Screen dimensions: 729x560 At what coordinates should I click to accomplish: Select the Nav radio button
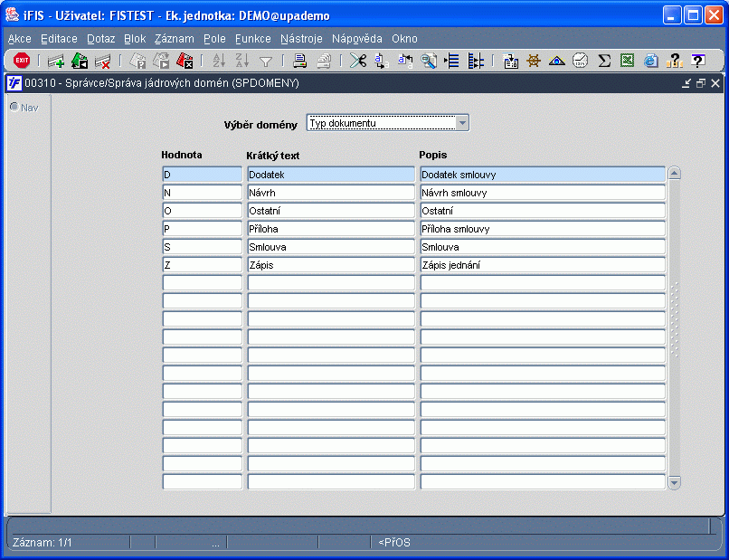point(14,107)
